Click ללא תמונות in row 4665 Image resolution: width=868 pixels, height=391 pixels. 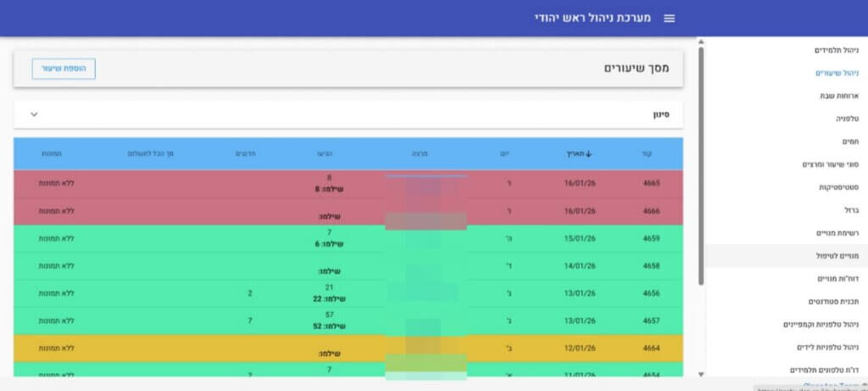point(56,183)
